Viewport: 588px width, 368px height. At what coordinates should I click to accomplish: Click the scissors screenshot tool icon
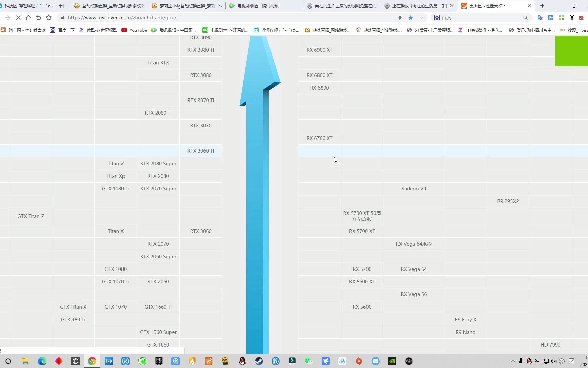(x=572, y=18)
